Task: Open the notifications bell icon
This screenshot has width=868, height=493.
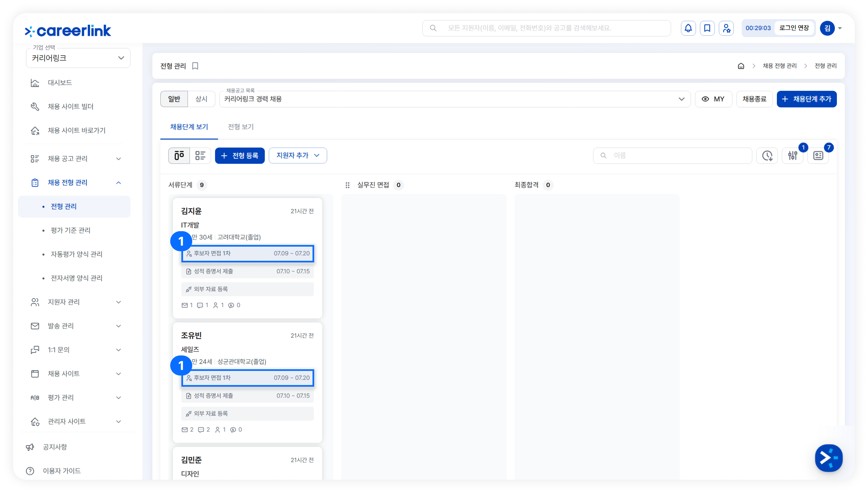Action: tap(688, 28)
